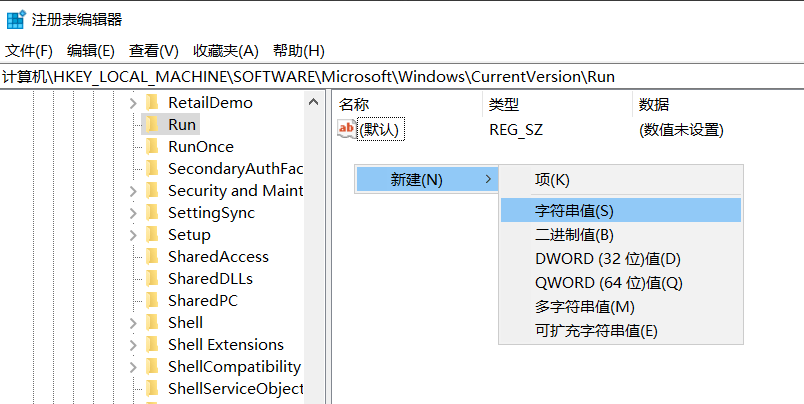Click the 名称 column header

click(x=354, y=104)
